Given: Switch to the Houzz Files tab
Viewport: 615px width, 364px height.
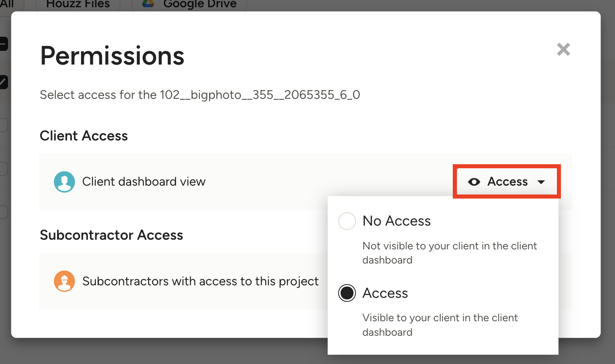Looking at the screenshot, I should pyautogui.click(x=78, y=4).
